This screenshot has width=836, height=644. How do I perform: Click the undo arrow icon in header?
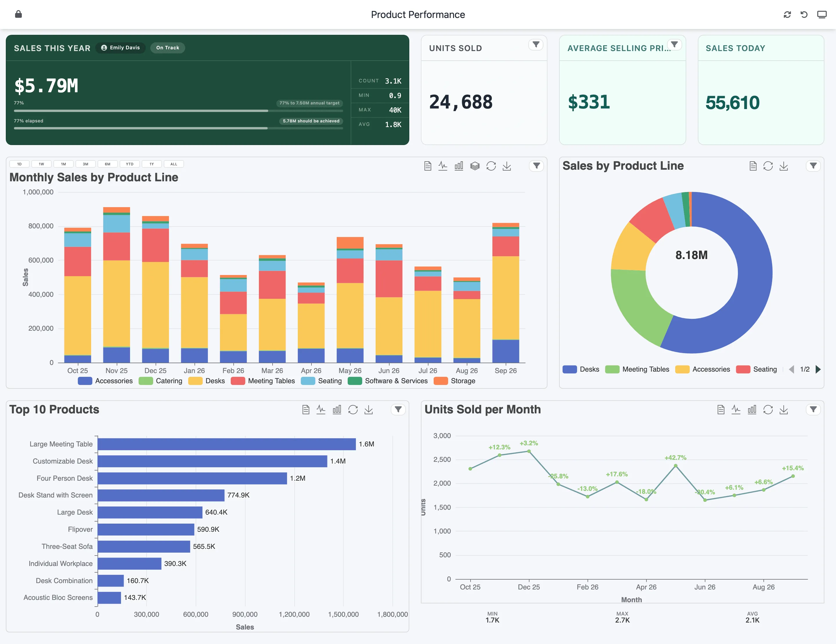pyautogui.click(x=804, y=15)
